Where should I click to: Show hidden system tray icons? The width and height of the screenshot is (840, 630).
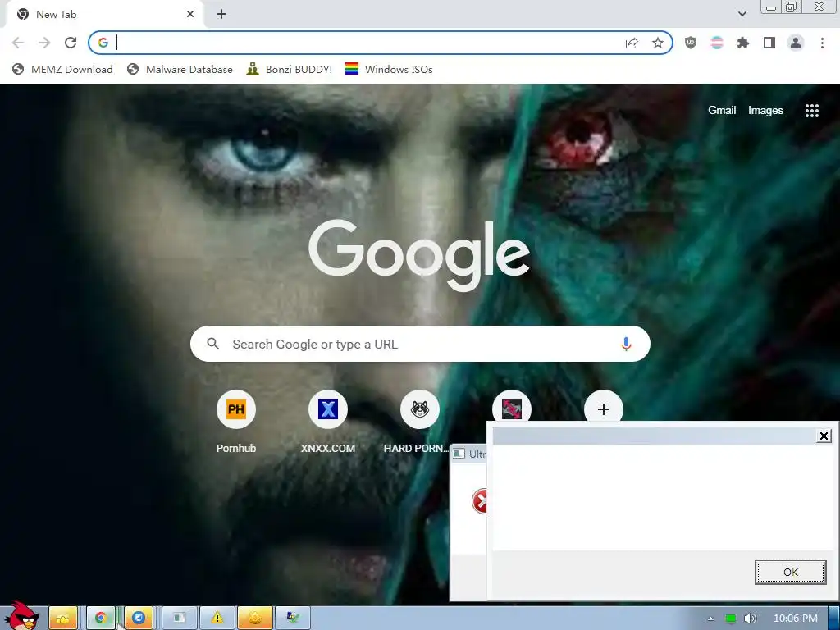(x=711, y=619)
